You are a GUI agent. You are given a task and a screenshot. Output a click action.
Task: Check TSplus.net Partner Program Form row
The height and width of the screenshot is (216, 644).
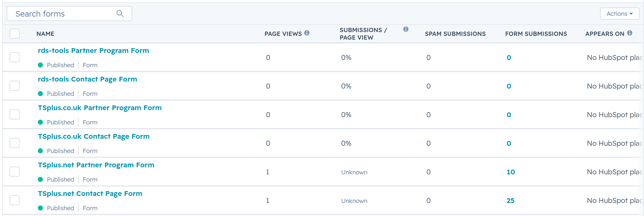click(15, 172)
